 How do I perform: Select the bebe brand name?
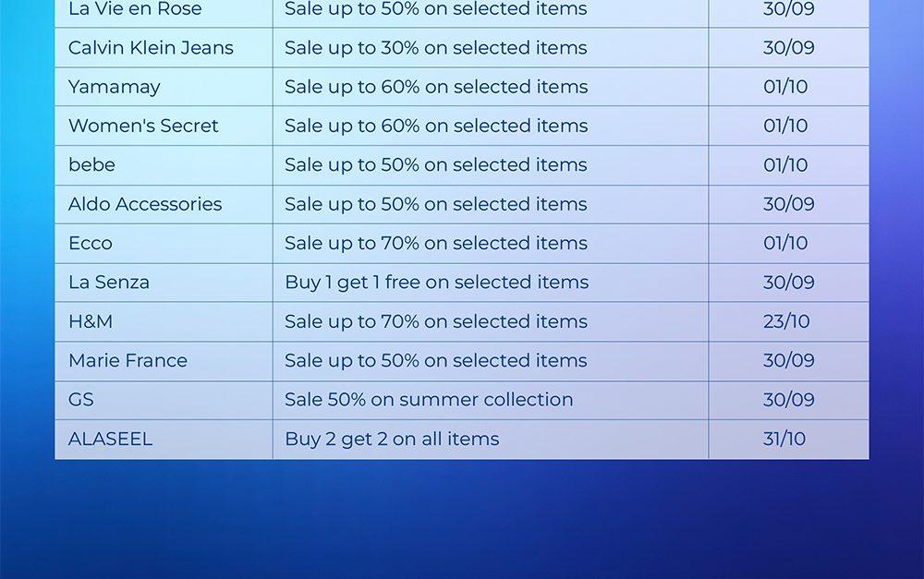coord(92,165)
